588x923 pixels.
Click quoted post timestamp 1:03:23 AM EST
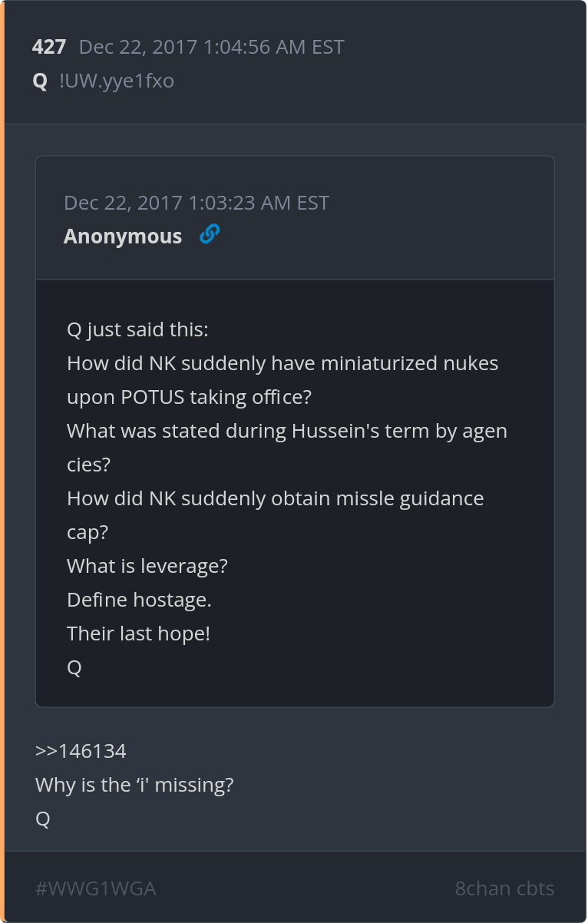[x=197, y=203]
